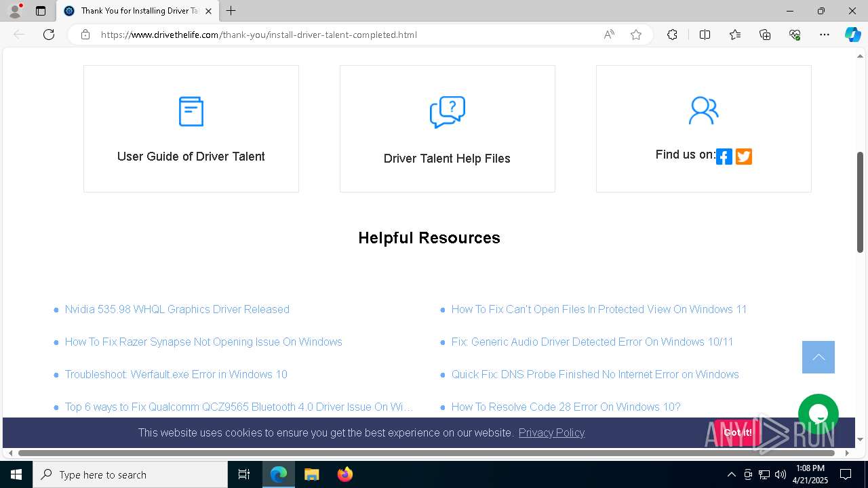Open the Collections icon
This screenshot has width=868, height=488.
pyautogui.click(x=765, y=35)
